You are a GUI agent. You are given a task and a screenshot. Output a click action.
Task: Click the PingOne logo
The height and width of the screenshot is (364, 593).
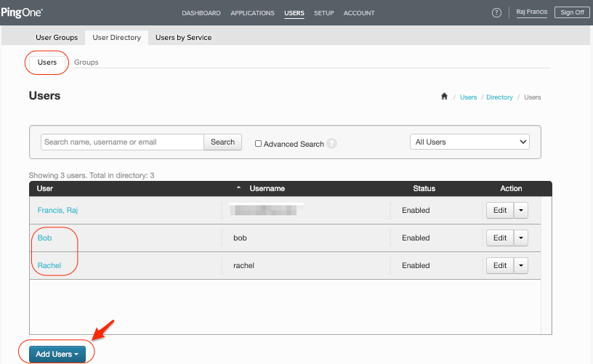(22, 12)
